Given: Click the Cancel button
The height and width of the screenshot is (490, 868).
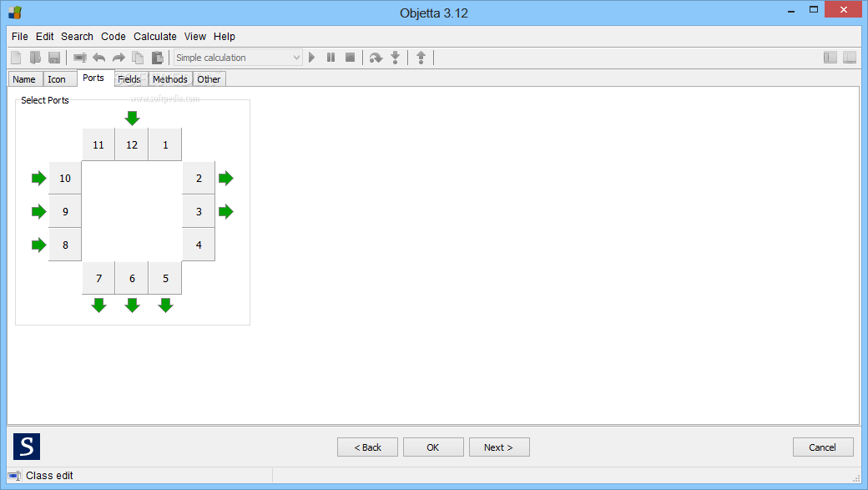Looking at the screenshot, I should (x=823, y=447).
